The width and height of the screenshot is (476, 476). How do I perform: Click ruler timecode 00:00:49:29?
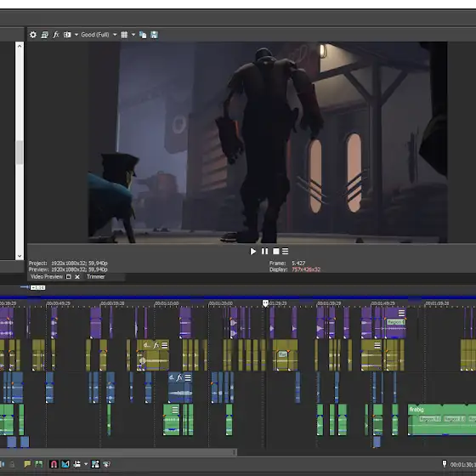(x=59, y=303)
